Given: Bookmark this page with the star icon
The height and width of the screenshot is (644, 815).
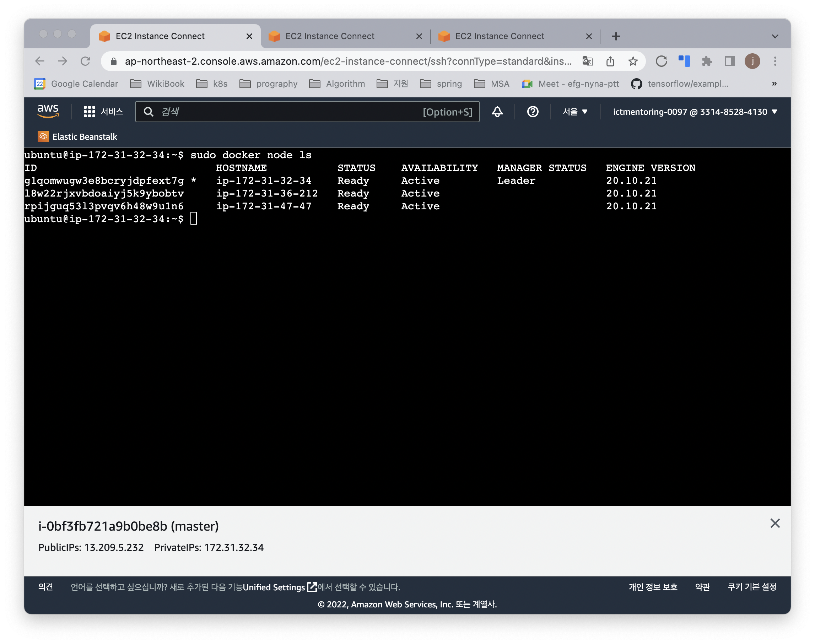Looking at the screenshot, I should point(633,61).
